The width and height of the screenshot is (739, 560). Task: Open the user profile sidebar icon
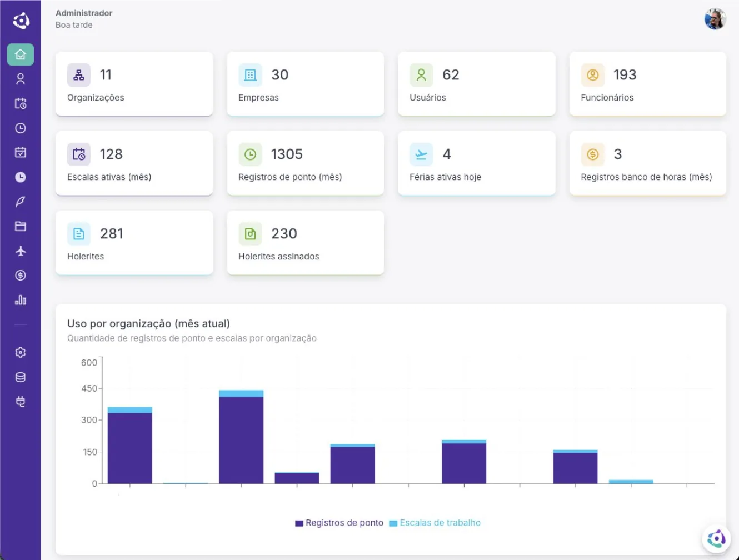pos(21,79)
